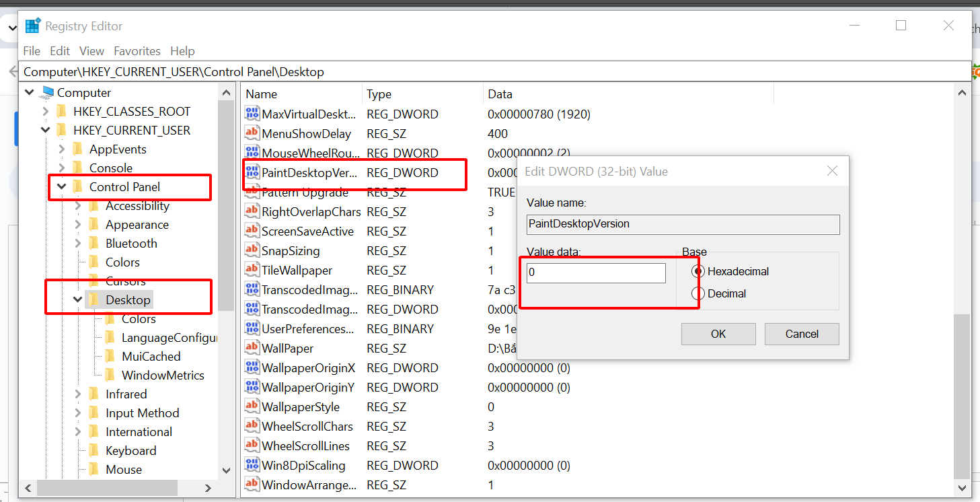
Task: Open the Help menu
Action: pyautogui.click(x=182, y=51)
